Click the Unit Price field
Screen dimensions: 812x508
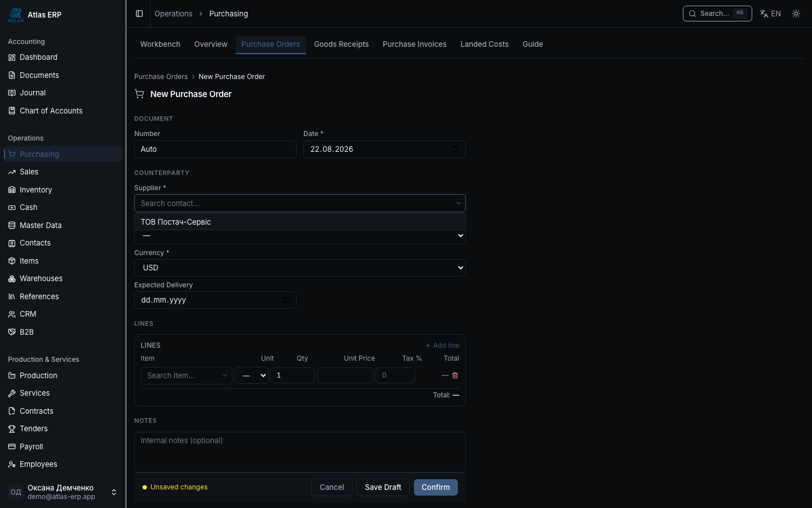346,375
